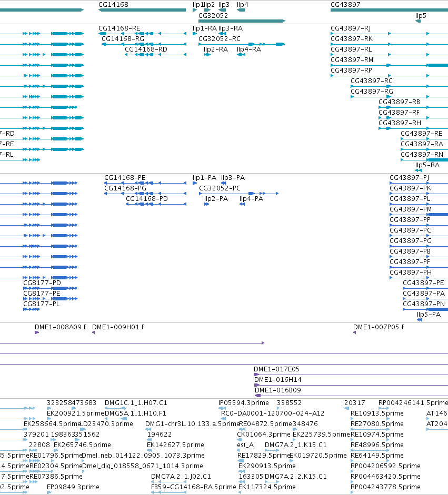Click EST LD23470.3prime
This screenshot has height=495, width=448.
(106, 423)
